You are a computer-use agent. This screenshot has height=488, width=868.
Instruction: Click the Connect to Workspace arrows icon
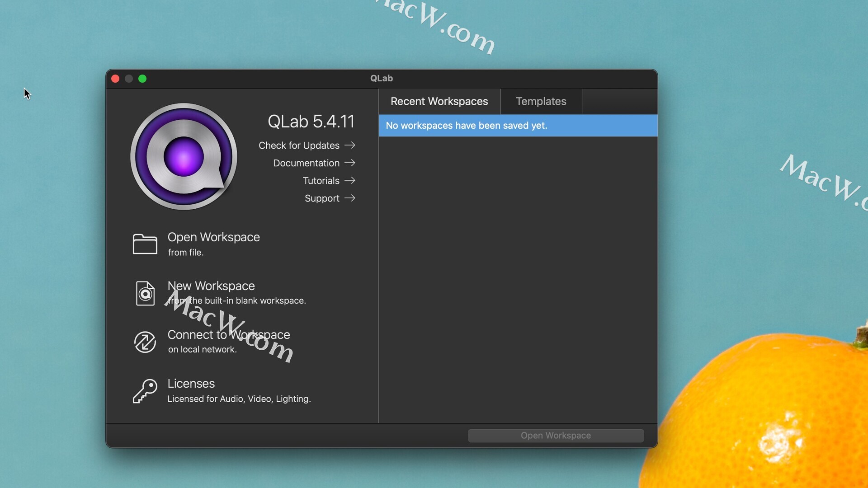pyautogui.click(x=145, y=342)
